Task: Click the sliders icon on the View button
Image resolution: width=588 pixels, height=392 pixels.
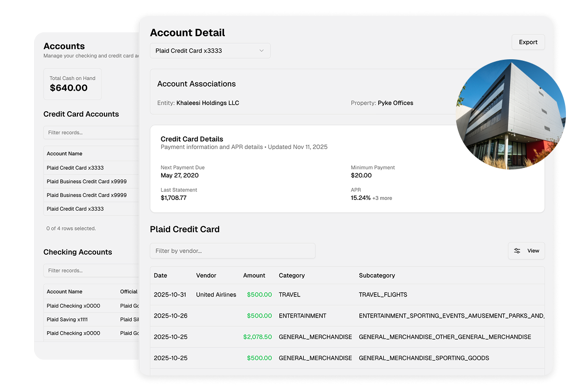Action: 517,251
